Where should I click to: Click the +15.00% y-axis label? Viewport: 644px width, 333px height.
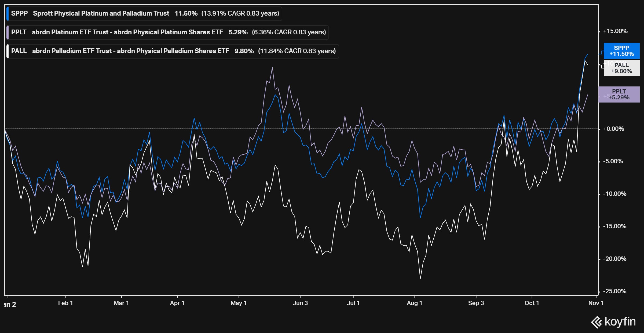615,31
